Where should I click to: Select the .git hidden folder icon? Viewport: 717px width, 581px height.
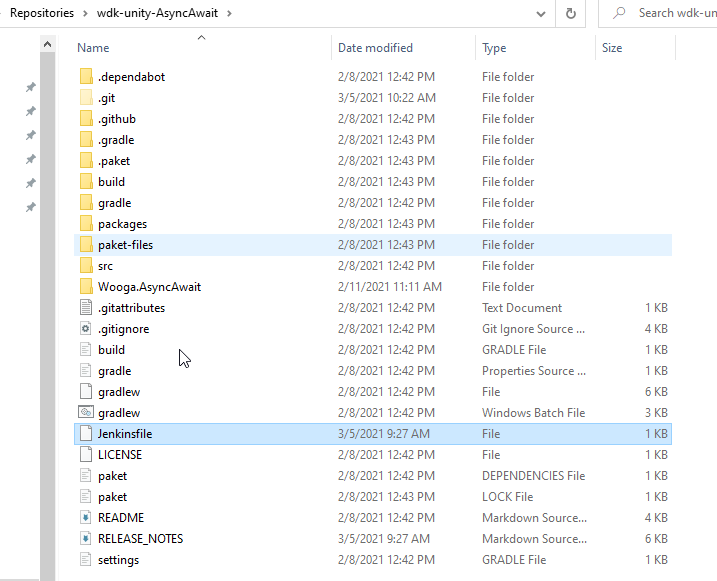tap(86, 97)
